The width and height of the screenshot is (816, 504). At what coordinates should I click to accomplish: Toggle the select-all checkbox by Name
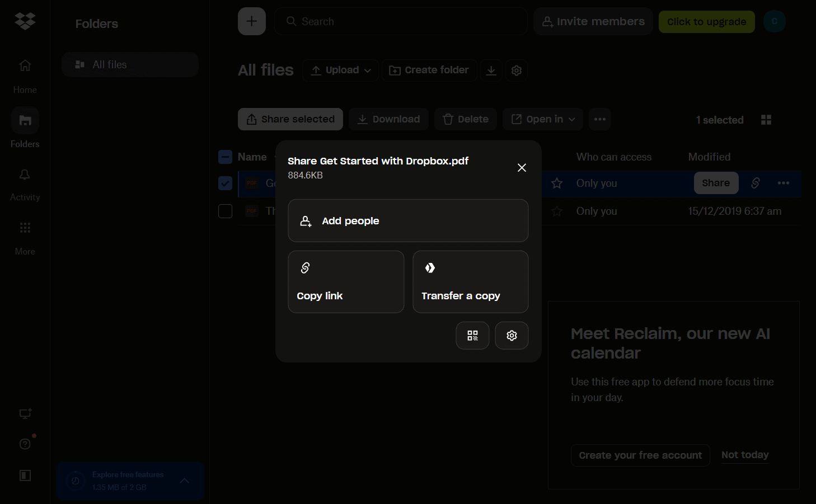click(225, 157)
